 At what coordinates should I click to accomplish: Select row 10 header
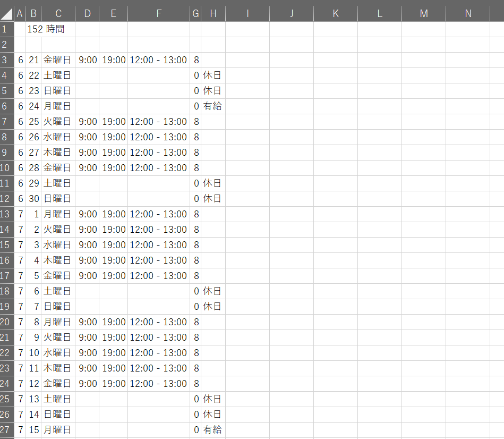(x=7, y=168)
